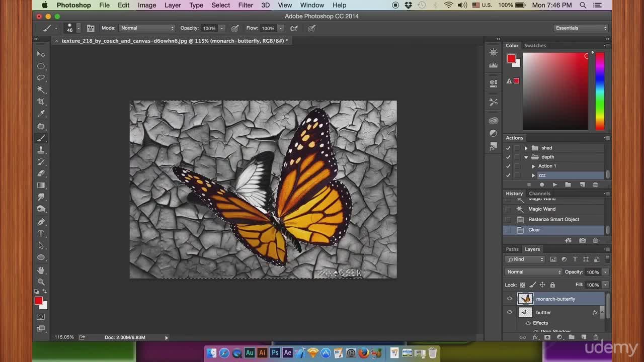Toggle checkmark for Action 1
This screenshot has width=644, height=362.
tap(508, 166)
